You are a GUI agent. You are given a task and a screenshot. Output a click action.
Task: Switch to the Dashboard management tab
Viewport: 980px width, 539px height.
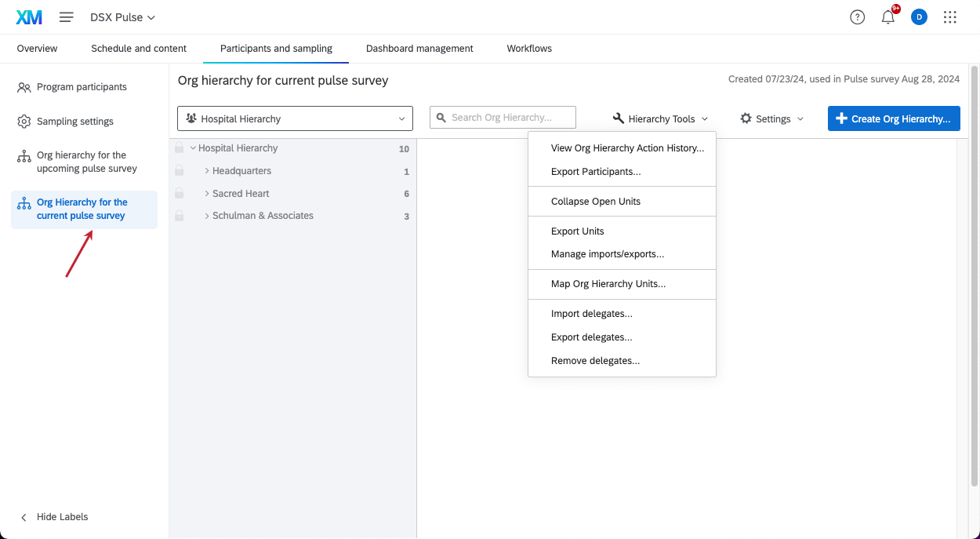click(x=419, y=48)
